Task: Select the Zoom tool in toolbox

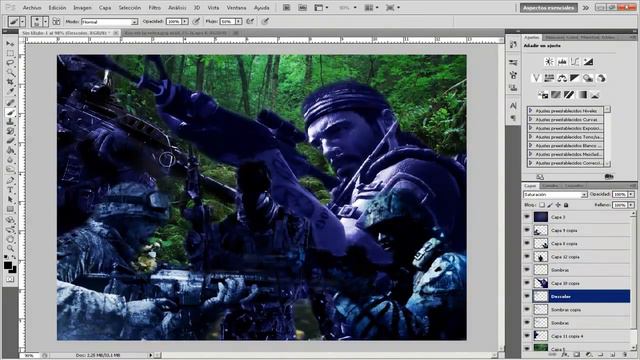Action: (x=10, y=248)
